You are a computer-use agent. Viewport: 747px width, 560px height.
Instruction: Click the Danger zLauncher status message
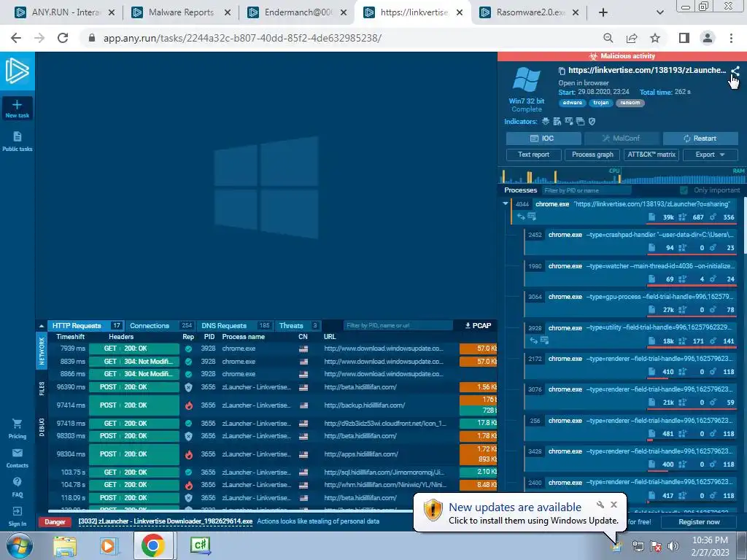(x=166, y=521)
